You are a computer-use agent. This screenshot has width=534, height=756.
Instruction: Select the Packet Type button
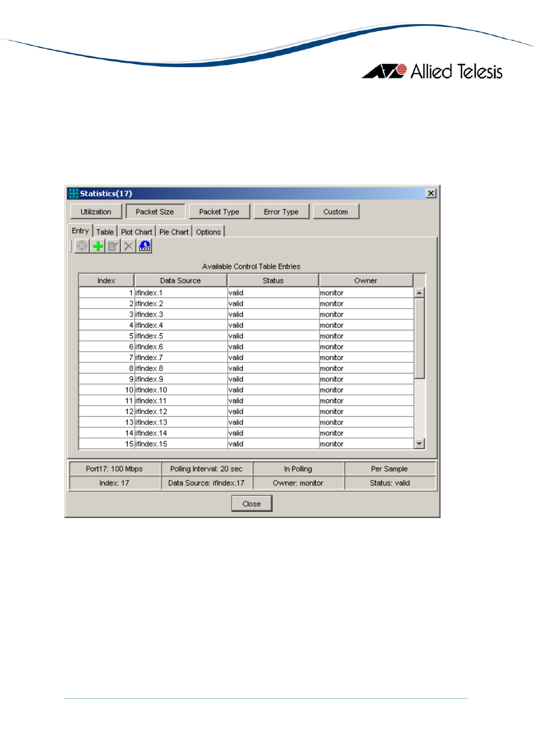click(219, 212)
